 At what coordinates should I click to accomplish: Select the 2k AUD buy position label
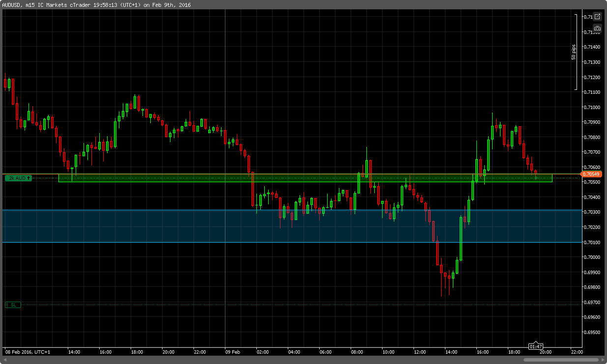(18, 178)
